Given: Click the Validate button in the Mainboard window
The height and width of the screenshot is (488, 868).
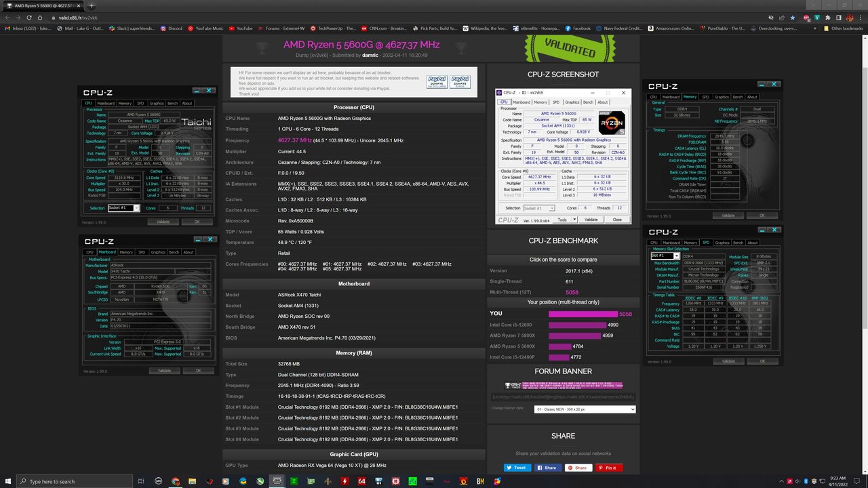Looking at the screenshot, I should click(x=165, y=370).
